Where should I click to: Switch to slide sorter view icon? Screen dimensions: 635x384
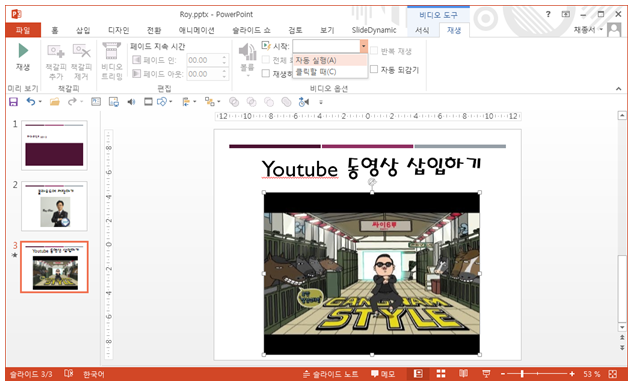pos(441,373)
